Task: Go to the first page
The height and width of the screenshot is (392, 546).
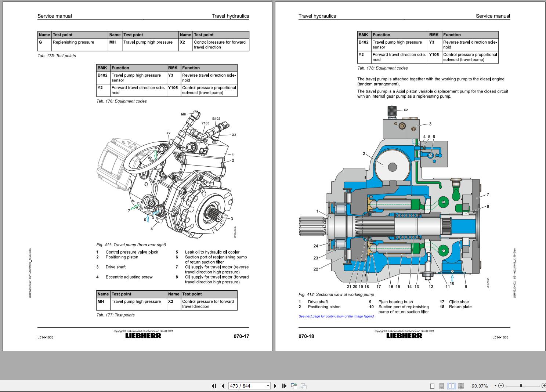Action: pyautogui.click(x=214, y=386)
